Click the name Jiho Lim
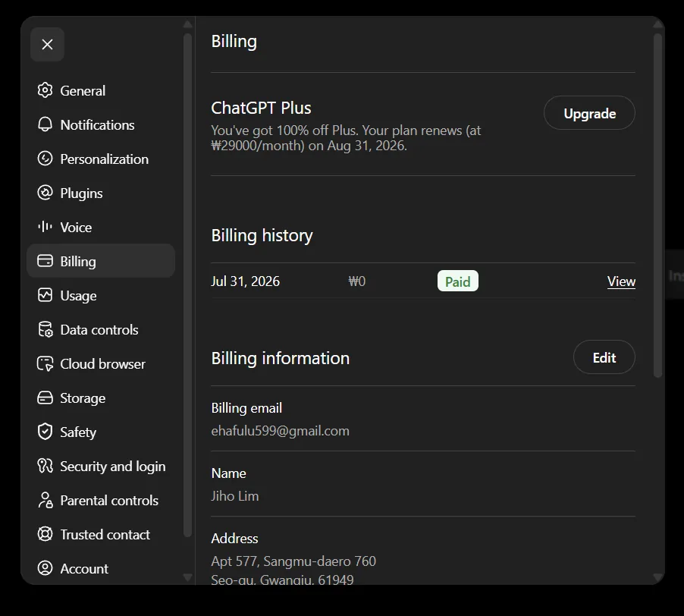This screenshot has height=616, width=684. tap(234, 496)
